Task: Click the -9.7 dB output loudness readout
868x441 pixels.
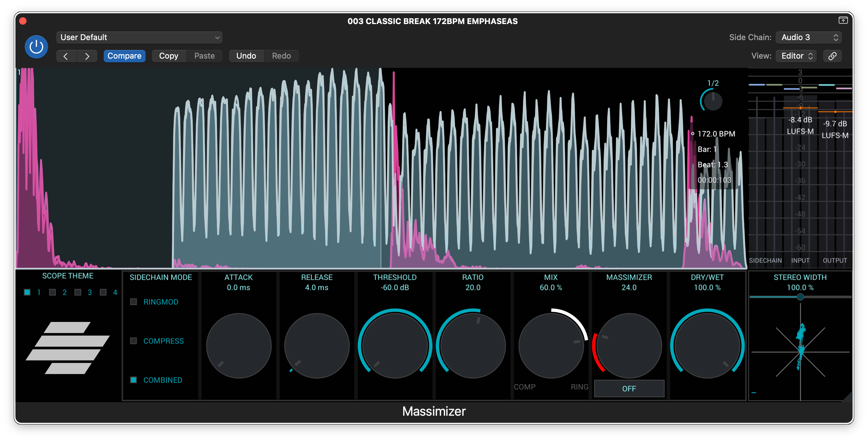Action: pyautogui.click(x=835, y=124)
